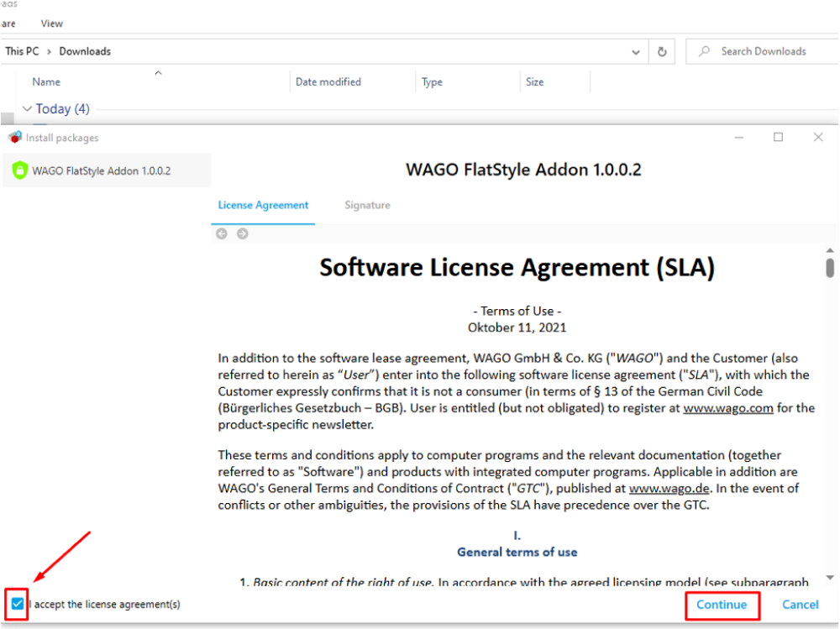The width and height of the screenshot is (840, 629).
Task: Go back using the left arrow icon
Action: point(222,233)
